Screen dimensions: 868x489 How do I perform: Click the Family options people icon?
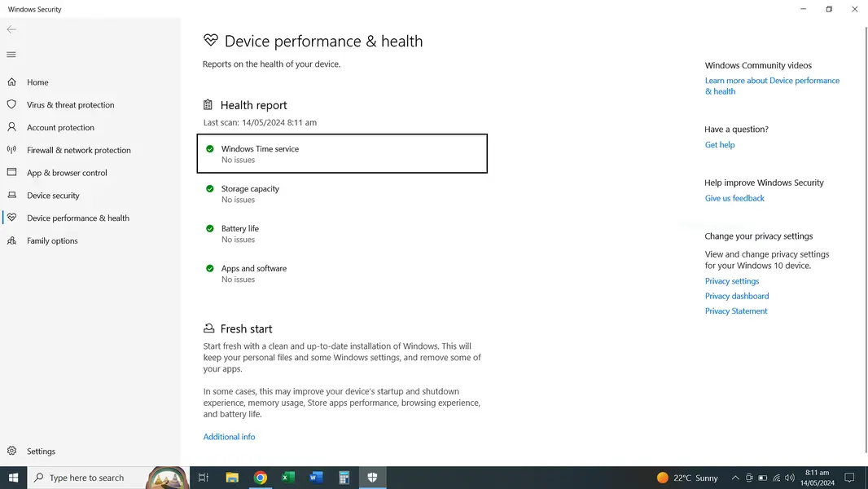[11, 241]
